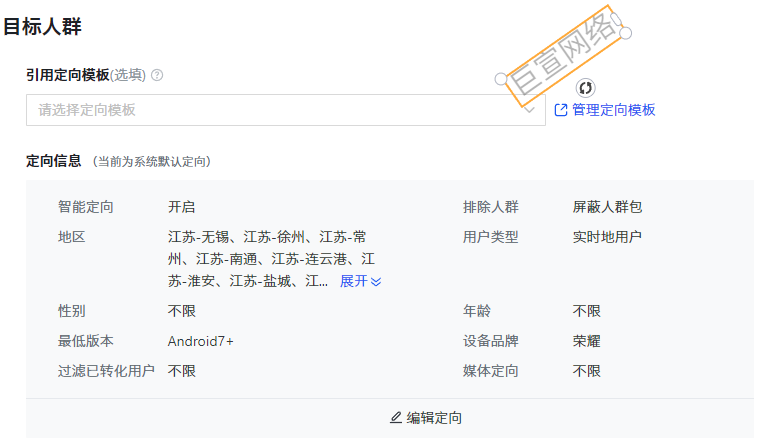Click the 开启 value for 智能定向

tap(181, 207)
